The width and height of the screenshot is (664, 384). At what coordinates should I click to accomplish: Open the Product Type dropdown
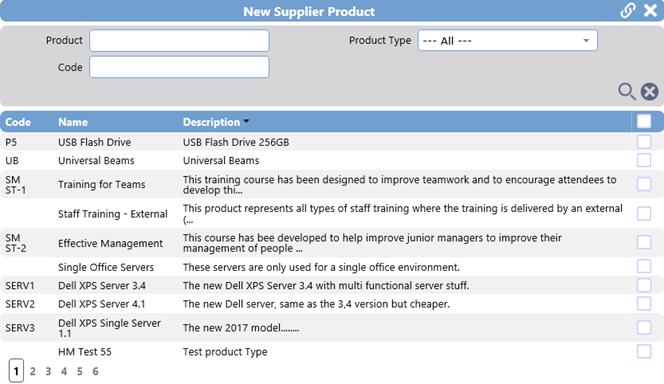click(x=507, y=41)
